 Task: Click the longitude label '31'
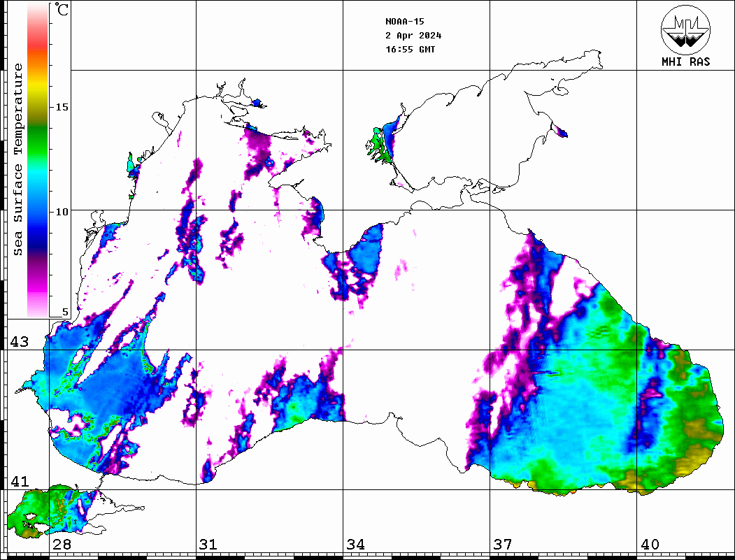tap(208, 545)
